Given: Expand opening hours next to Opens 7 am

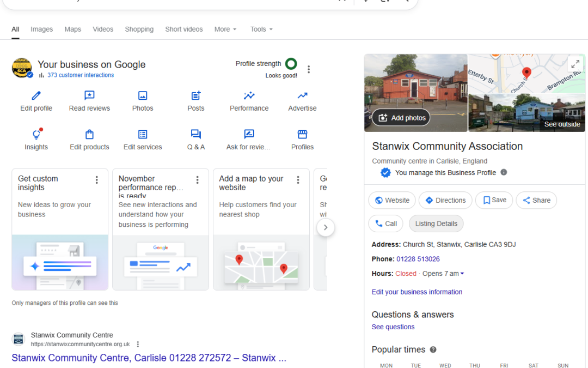Looking at the screenshot, I should 462,274.
